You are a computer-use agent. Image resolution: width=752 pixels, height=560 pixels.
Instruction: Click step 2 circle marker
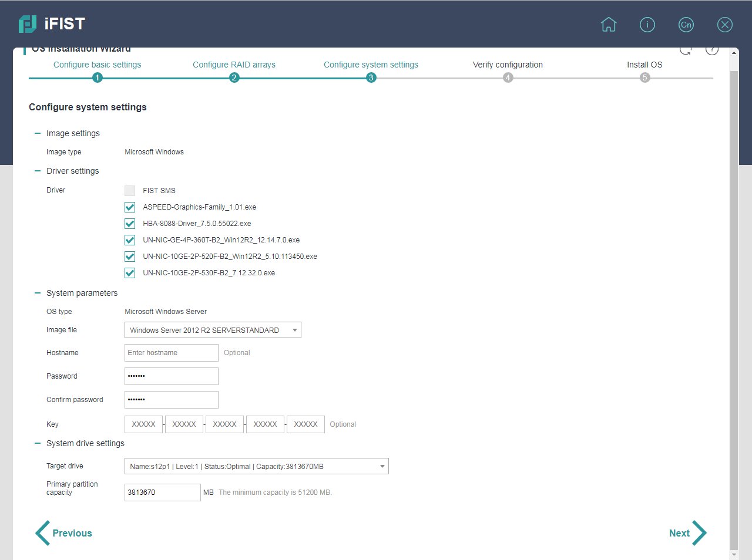(x=234, y=77)
